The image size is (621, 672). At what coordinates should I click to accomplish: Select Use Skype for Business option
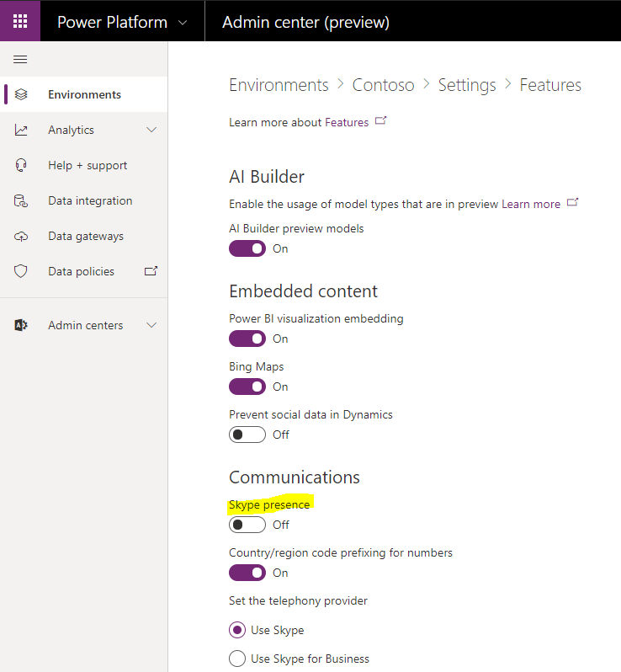point(237,659)
